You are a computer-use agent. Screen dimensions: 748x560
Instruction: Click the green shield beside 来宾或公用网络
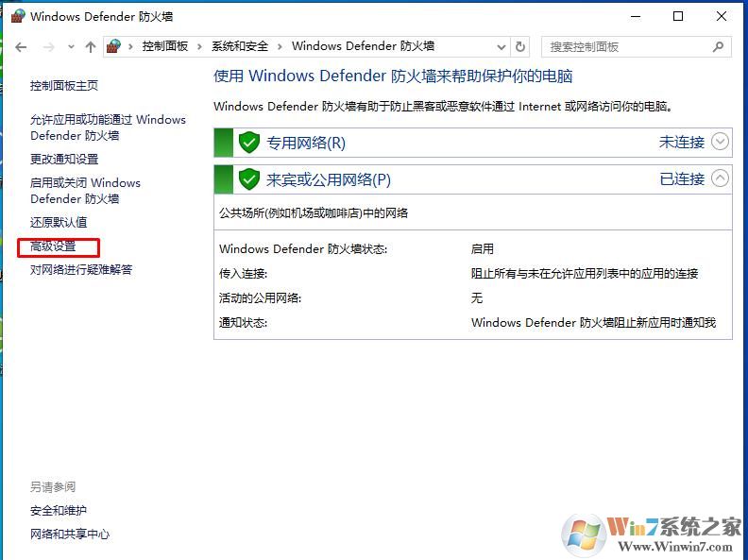pyautogui.click(x=249, y=178)
